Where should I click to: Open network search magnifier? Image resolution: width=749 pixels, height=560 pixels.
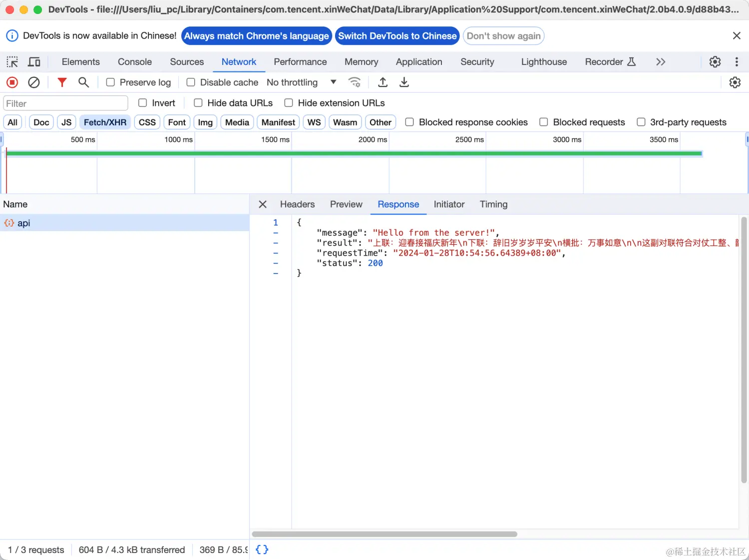[83, 82]
